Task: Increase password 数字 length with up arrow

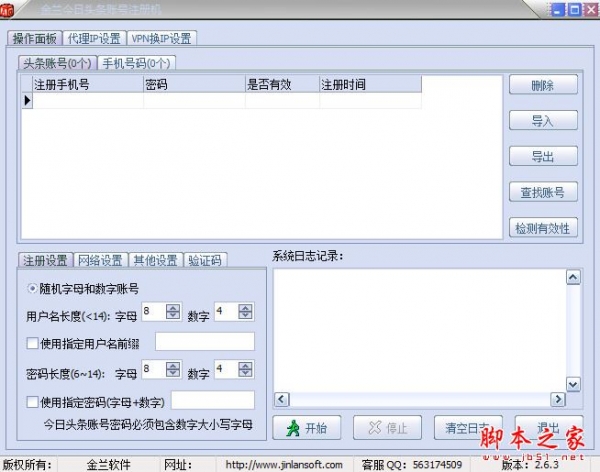Action: [245, 366]
